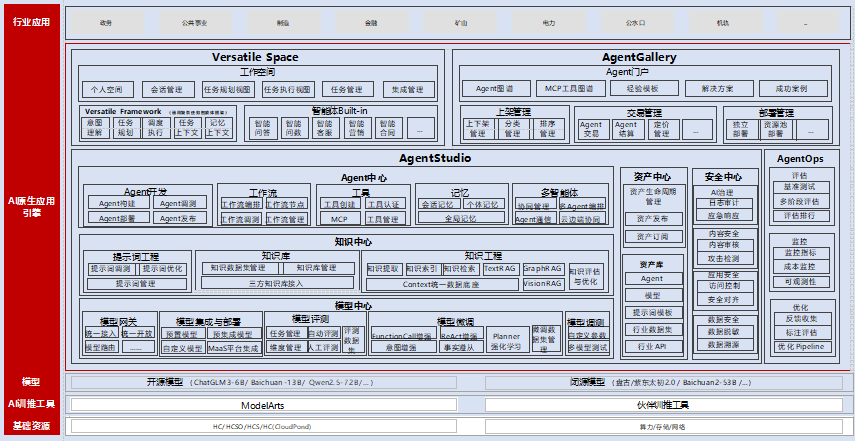Click the 多阶段评估 box under 评估
Viewport: 855px width, 441px height.
800,201
